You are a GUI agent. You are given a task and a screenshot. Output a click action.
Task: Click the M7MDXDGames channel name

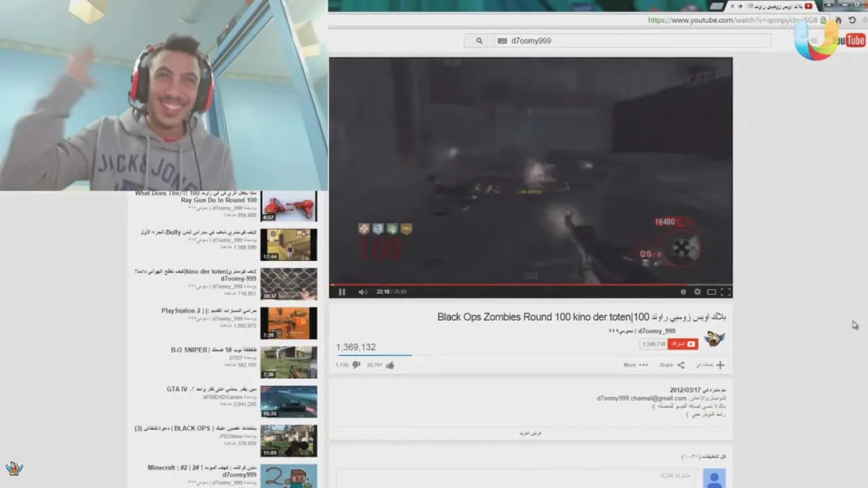click(x=222, y=397)
